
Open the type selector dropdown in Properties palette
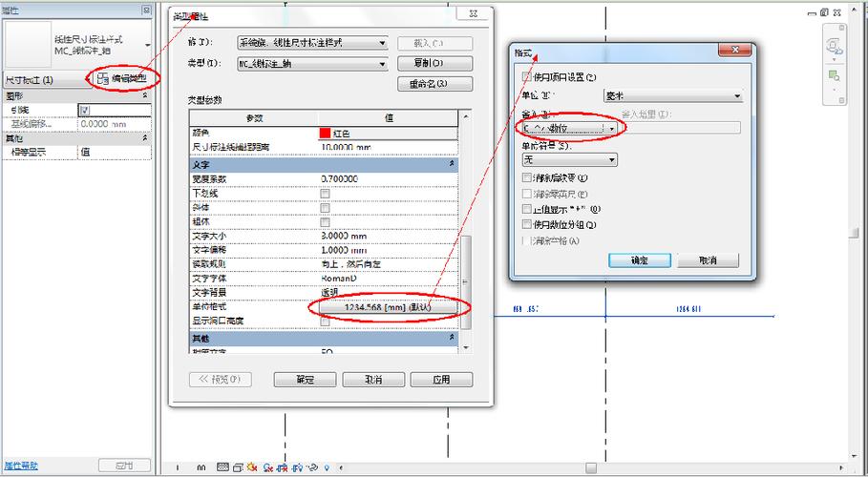[x=147, y=45]
